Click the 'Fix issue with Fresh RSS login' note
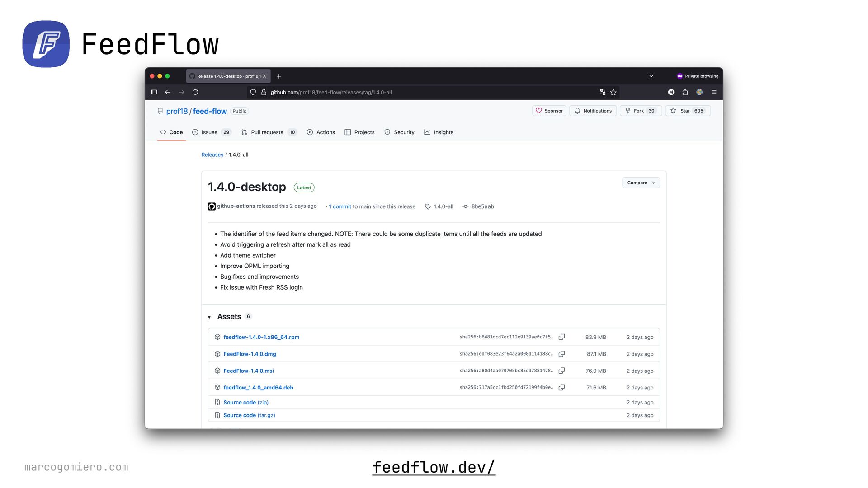 pos(261,287)
